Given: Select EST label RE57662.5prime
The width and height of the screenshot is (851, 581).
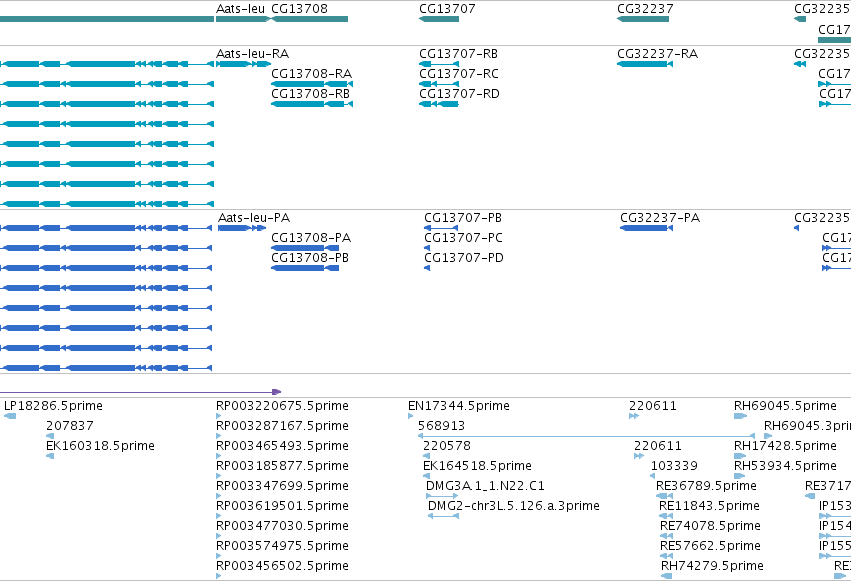Looking at the screenshot, I should point(710,546).
